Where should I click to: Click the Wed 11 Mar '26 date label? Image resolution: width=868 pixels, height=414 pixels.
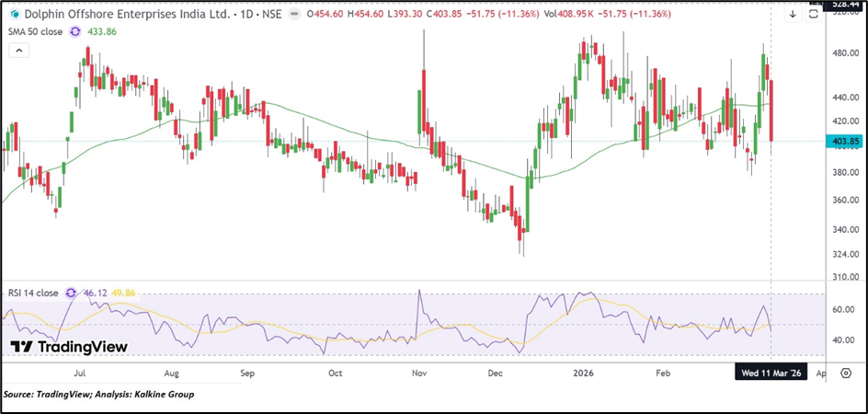click(x=771, y=374)
